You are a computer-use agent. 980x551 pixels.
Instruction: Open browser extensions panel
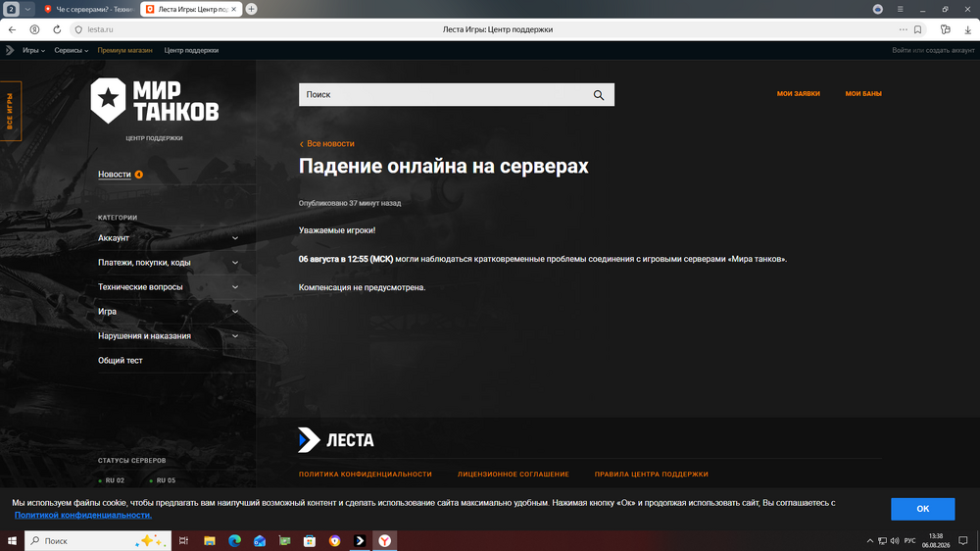[945, 29]
